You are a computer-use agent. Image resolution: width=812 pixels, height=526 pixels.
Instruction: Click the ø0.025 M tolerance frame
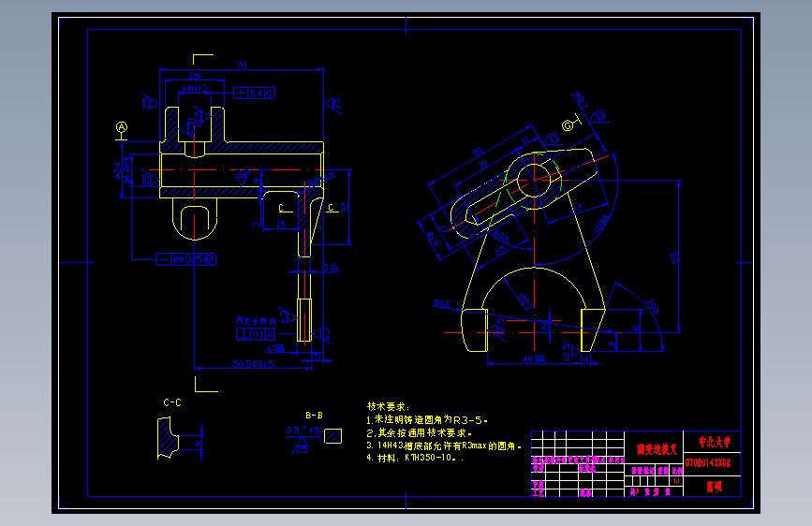[x=186, y=259]
